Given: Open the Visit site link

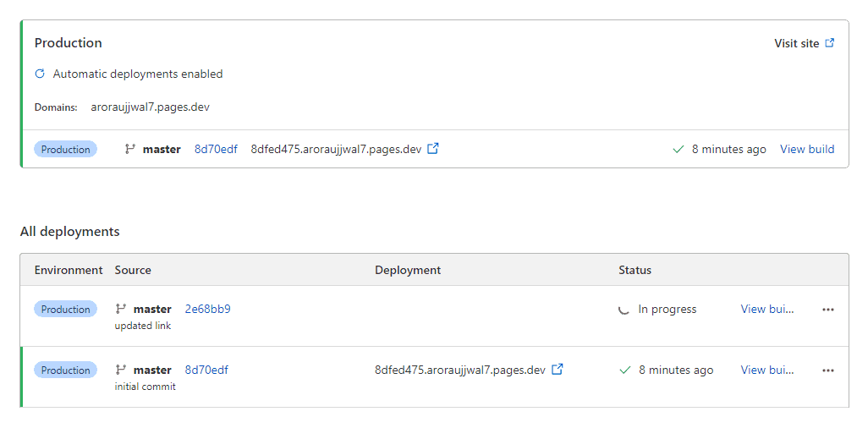Looking at the screenshot, I should tap(796, 43).
